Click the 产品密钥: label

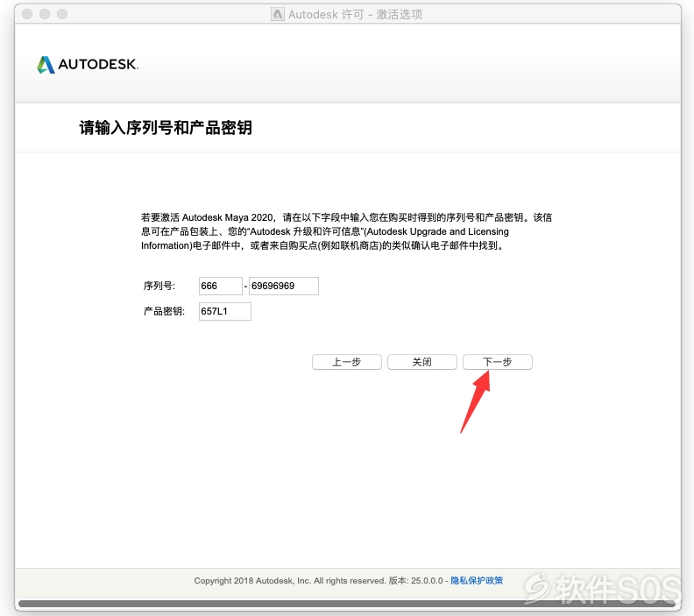click(x=164, y=311)
